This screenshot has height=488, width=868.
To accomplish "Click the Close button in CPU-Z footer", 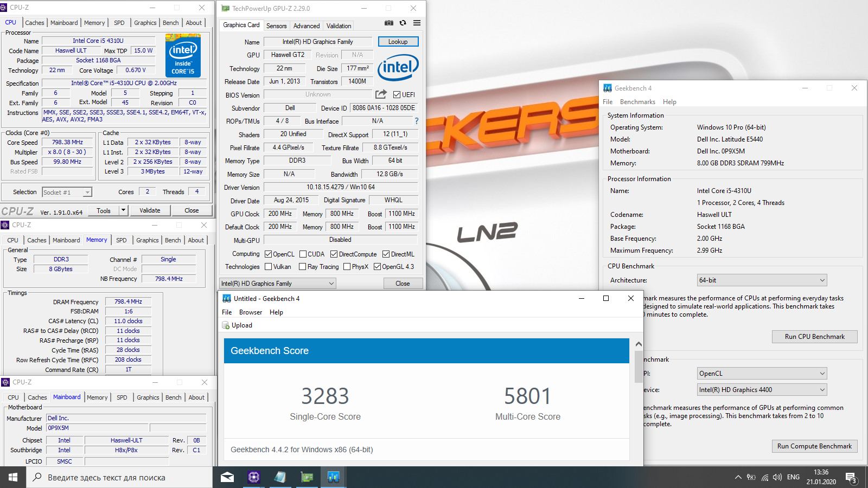I will pos(192,210).
